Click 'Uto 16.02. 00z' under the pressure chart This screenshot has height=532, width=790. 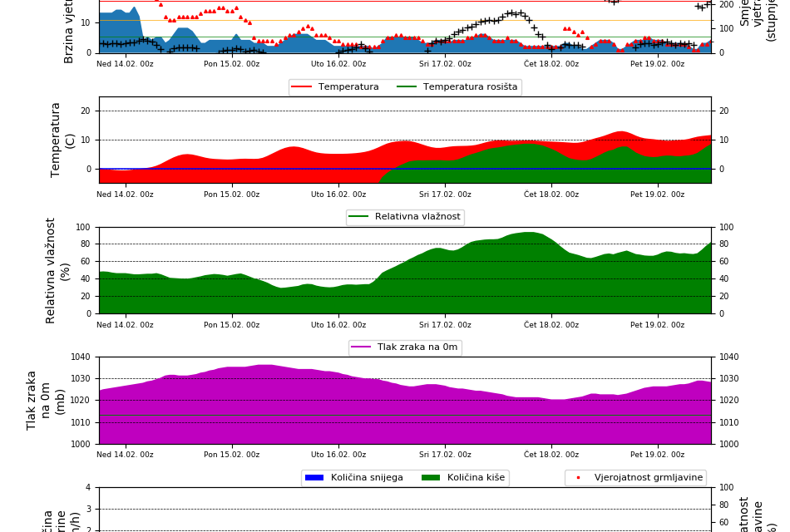[x=338, y=455]
